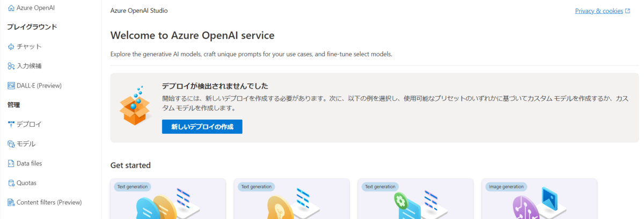Click the file icon beside Data files
The width and height of the screenshot is (644, 219).
coord(11,163)
